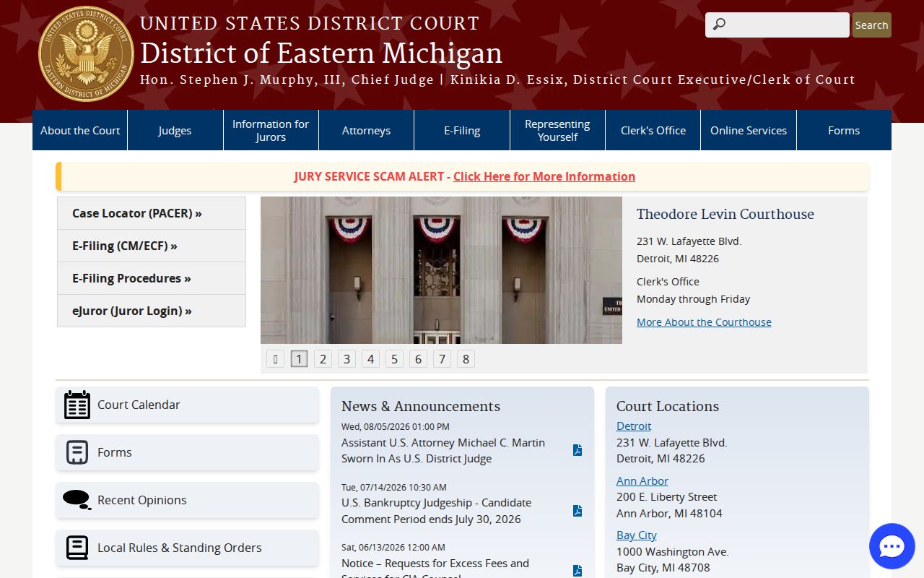
Task: Open About the Court menu
Action: pos(80,130)
